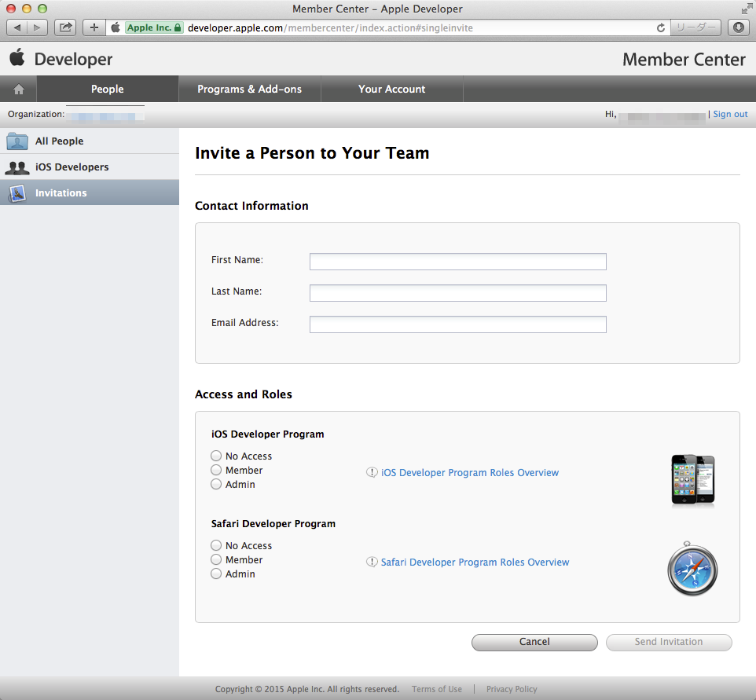This screenshot has height=700, width=756.
Task: Click the iOS Developers group icon
Action: click(17, 167)
